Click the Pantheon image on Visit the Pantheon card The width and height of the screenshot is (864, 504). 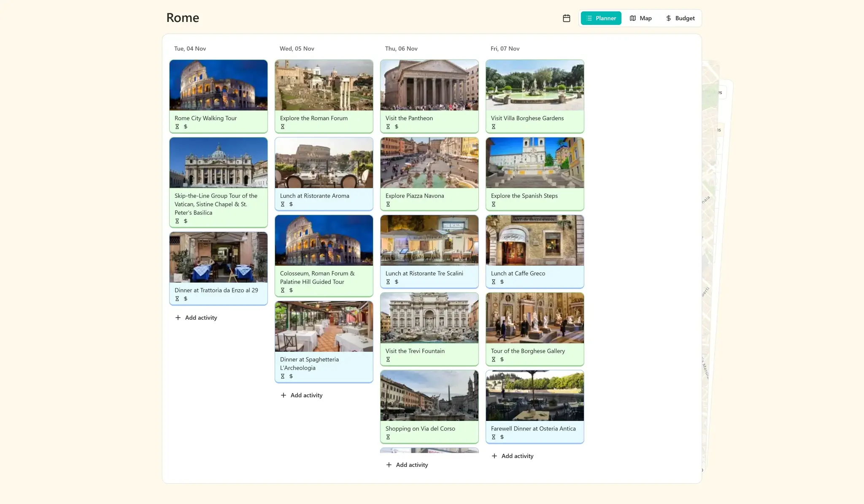(x=429, y=85)
